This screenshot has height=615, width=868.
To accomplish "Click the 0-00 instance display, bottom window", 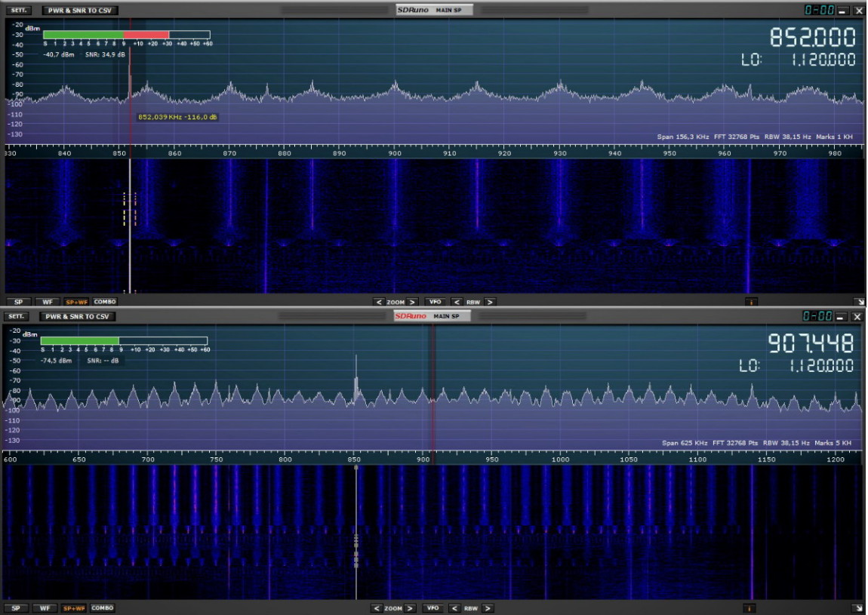I will (x=817, y=316).
